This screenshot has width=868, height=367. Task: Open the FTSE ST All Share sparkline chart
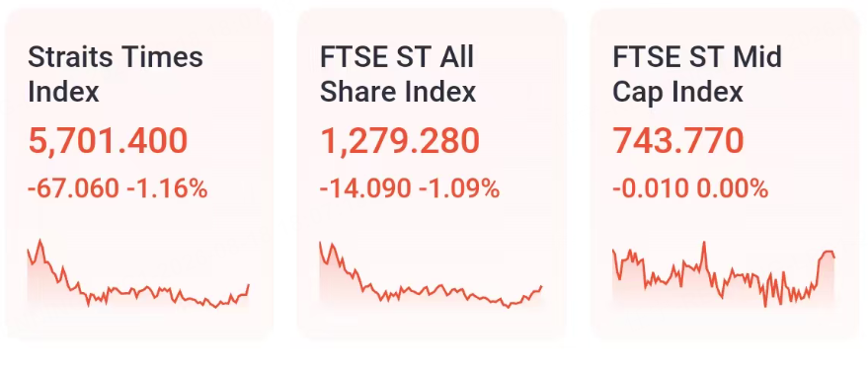click(x=431, y=274)
